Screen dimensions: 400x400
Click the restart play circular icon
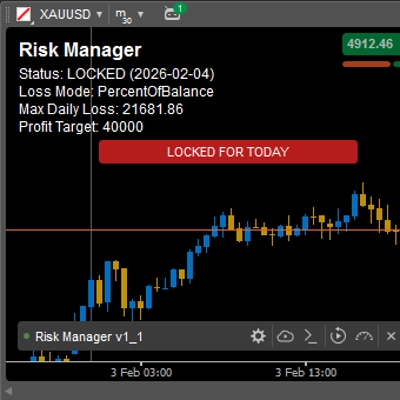coord(338,336)
